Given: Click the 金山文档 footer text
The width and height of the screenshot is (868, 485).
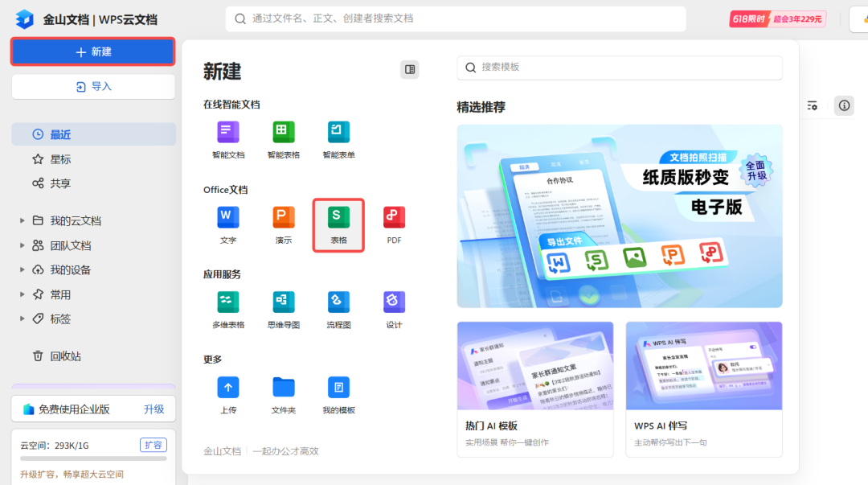Looking at the screenshot, I should tap(222, 451).
